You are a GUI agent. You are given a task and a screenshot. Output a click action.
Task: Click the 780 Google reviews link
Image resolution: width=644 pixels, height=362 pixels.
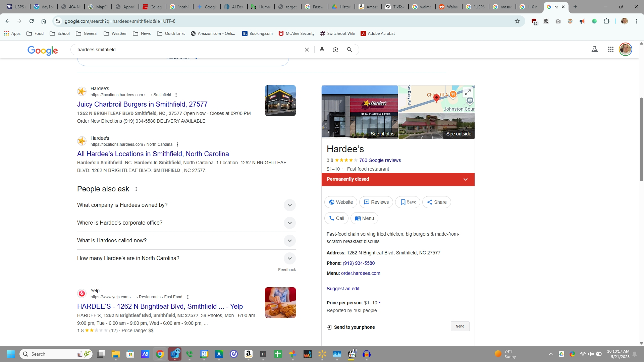[380, 160]
